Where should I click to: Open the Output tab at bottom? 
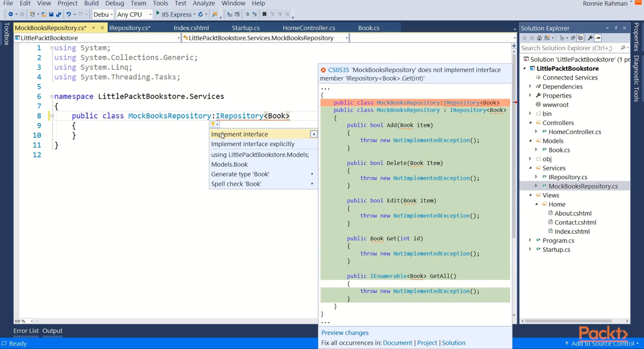[x=53, y=331]
